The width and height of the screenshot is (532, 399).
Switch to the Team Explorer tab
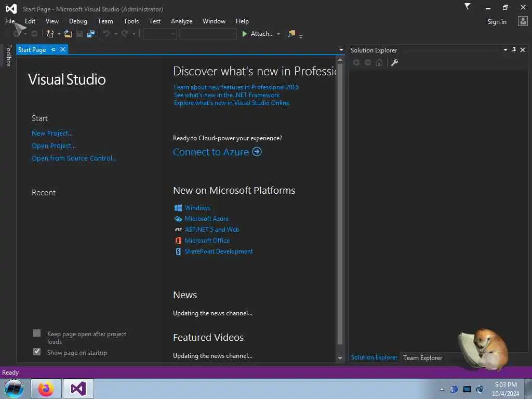coord(423,357)
